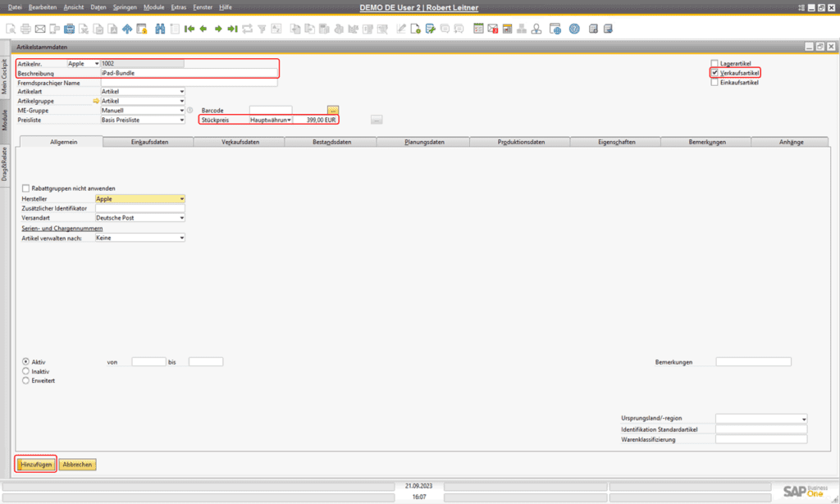Open Messages/Alerts envelope with red badge

pos(493,29)
